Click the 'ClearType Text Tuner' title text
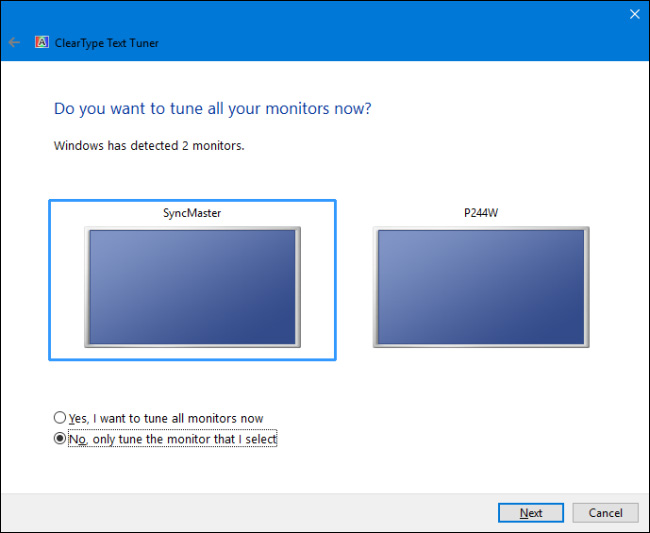The height and width of the screenshot is (533, 650). (108, 43)
